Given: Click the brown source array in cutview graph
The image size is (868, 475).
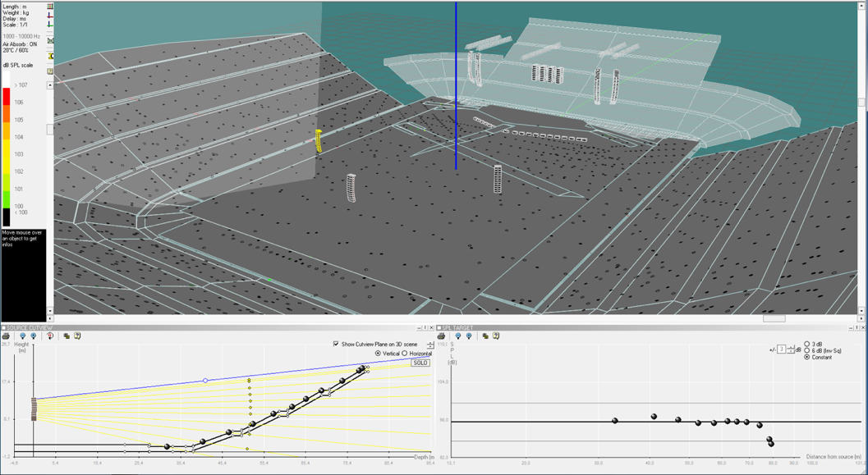Looking at the screenshot, I should (x=34, y=409).
